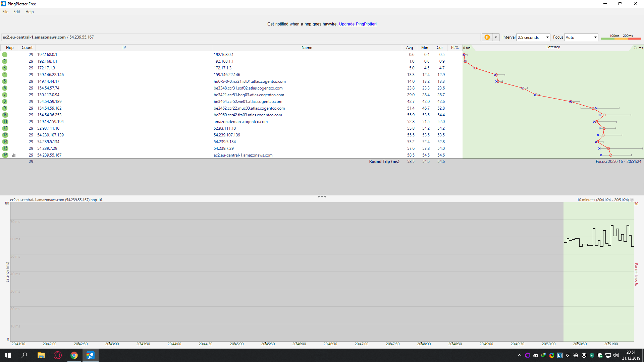
Task: Open the File menu
Action: [5, 12]
